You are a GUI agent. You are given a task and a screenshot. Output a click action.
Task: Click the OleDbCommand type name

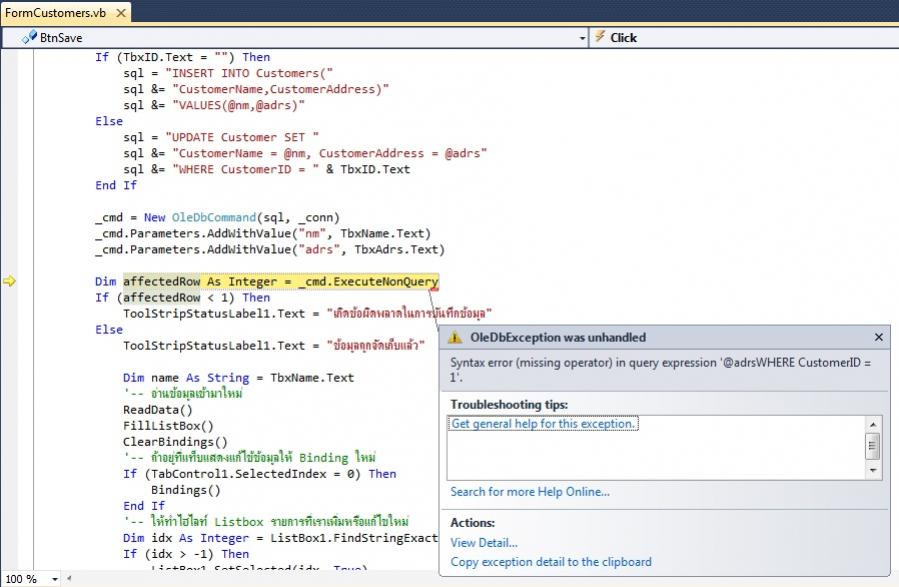(214, 218)
